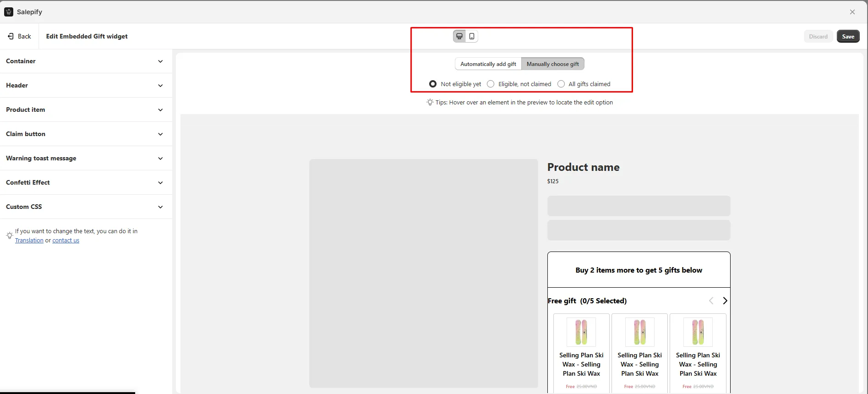The width and height of the screenshot is (868, 394).
Task: Expand the Product item section
Action: pyautogui.click(x=86, y=109)
